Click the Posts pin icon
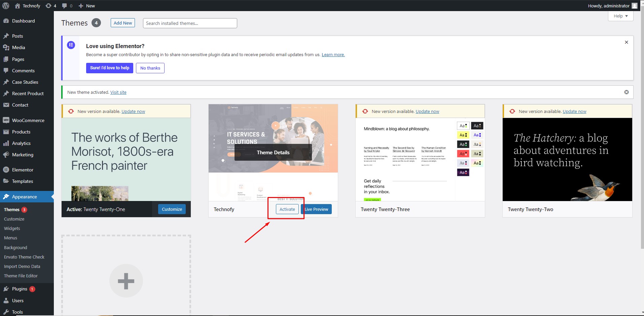 (x=6, y=36)
